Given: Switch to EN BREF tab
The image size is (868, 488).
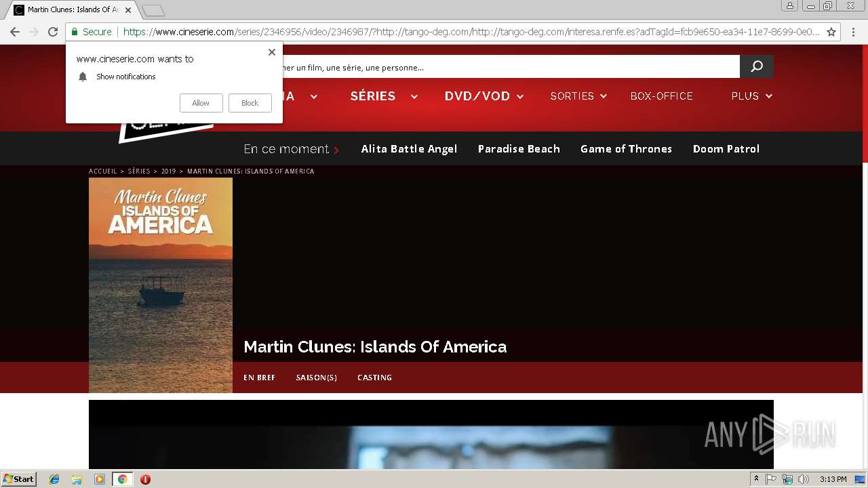Looking at the screenshot, I should 259,378.
